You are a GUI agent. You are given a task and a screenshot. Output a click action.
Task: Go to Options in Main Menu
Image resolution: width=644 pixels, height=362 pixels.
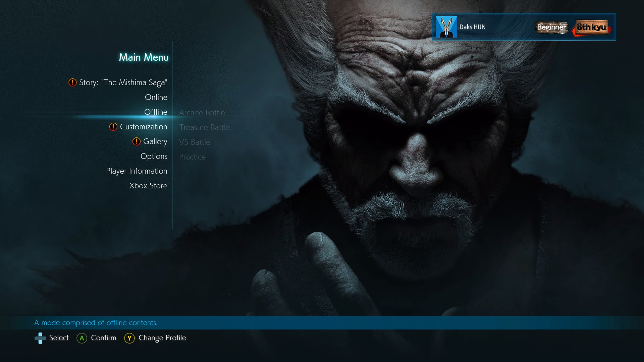(154, 157)
